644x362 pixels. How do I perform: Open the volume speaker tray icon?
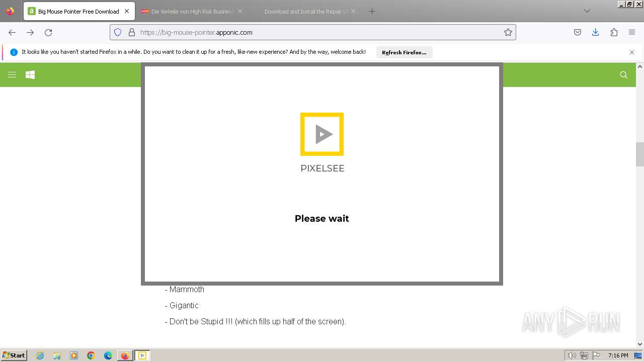(x=572, y=355)
